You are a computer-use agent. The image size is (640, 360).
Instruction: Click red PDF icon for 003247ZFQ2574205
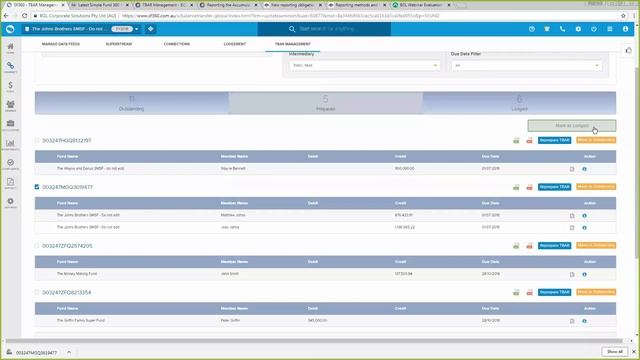click(x=529, y=246)
